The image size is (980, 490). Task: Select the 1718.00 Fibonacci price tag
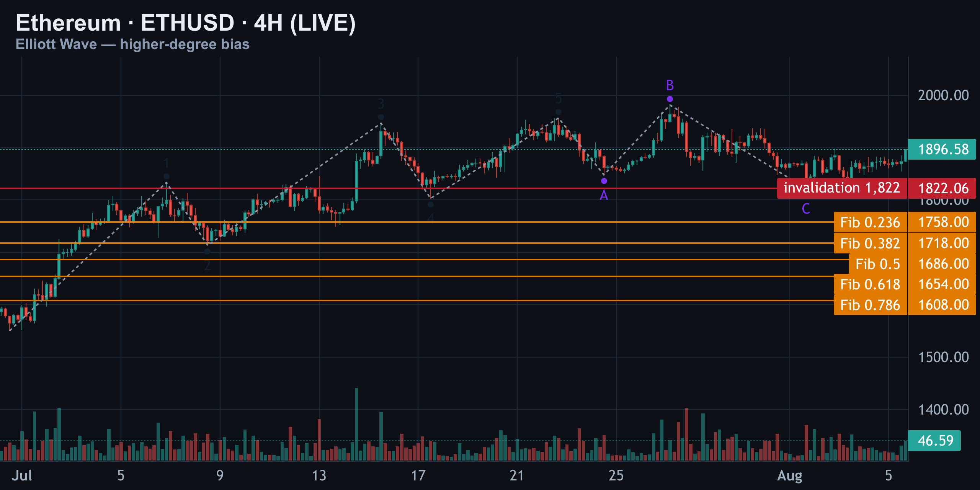click(x=942, y=243)
